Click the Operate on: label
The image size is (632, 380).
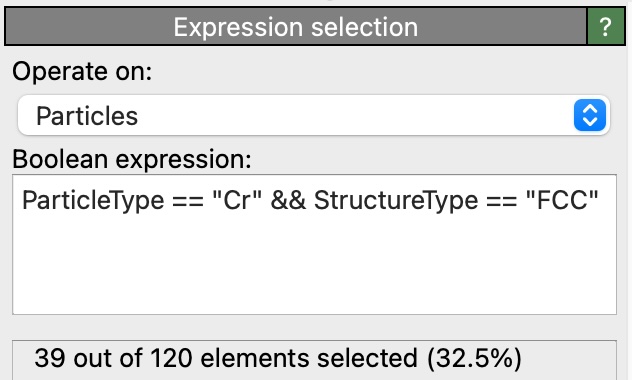coord(82,72)
